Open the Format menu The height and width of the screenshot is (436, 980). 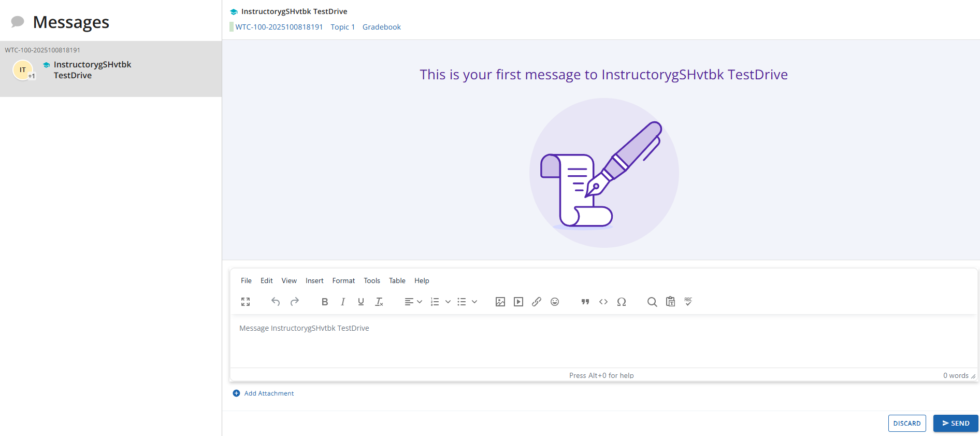click(x=343, y=280)
